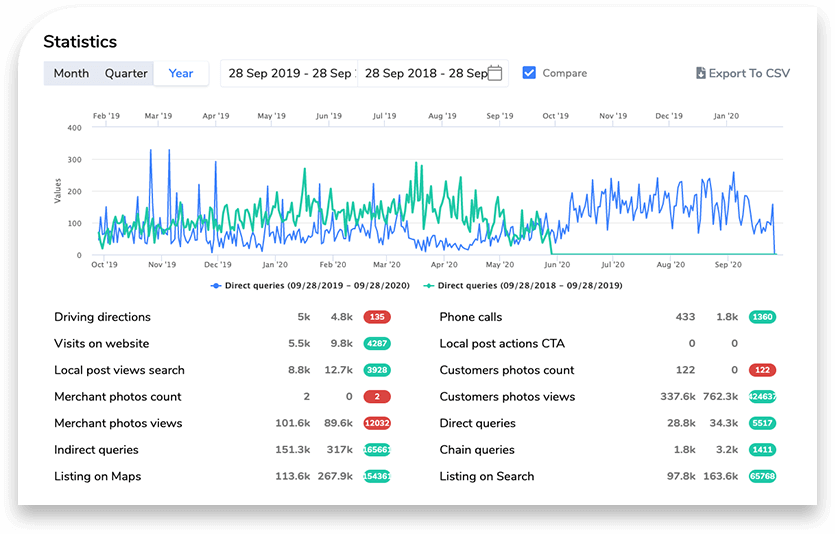Select the Direct queries metric row
The image size is (835, 534).
[x=478, y=423]
